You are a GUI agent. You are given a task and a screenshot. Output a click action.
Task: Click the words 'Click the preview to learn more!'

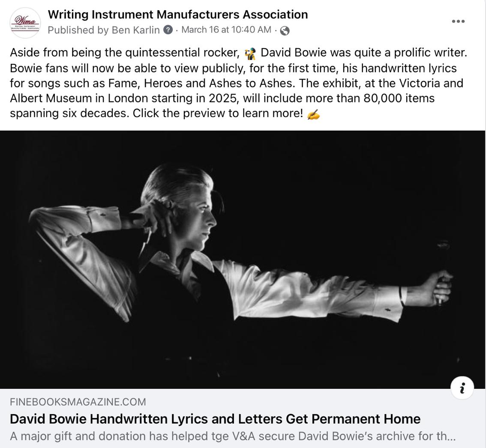218,113
